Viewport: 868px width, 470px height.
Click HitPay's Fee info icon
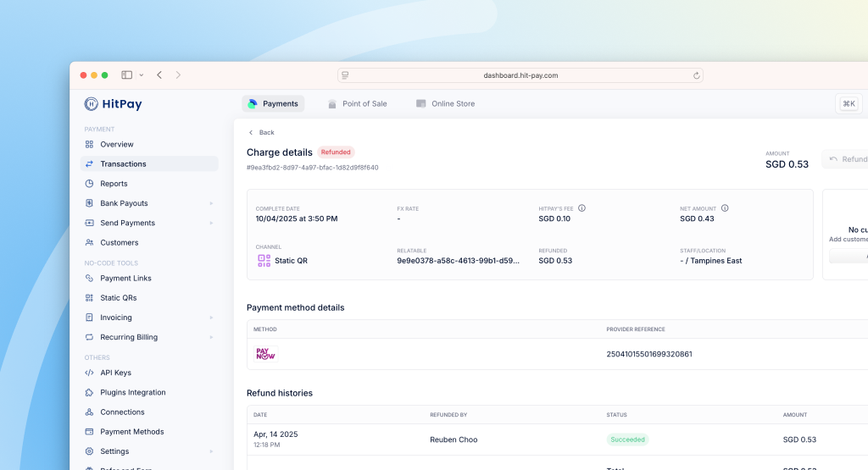click(581, 208)
